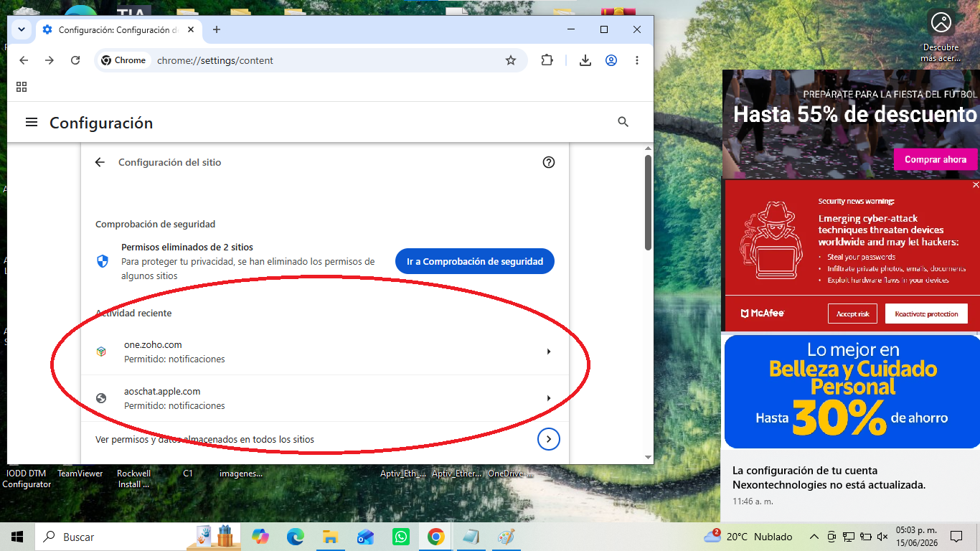
Task: Expand the one.zoho.com permissions row
Action: tap(325, 352)
